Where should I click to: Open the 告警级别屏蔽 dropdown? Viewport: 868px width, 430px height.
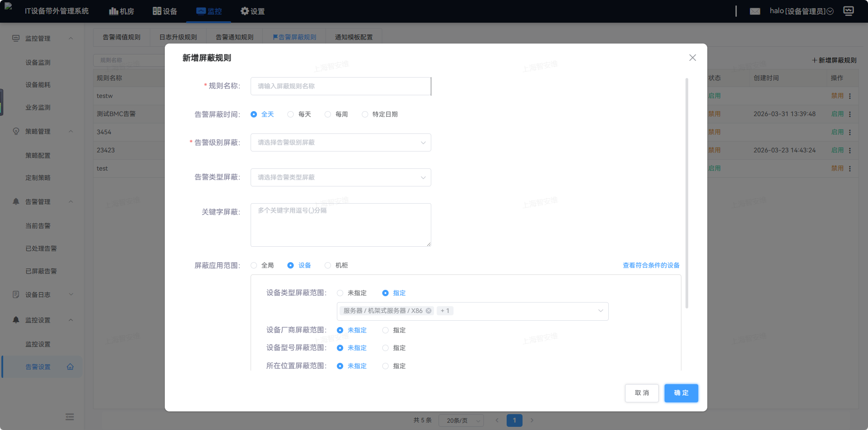coord(340,142)
